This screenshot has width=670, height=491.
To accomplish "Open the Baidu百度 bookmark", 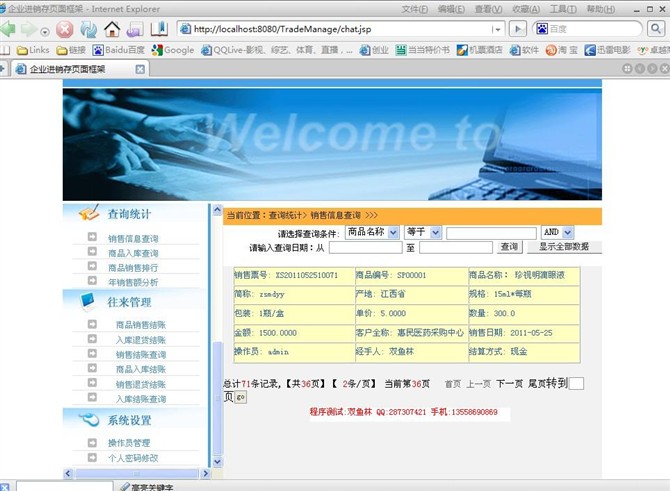I will point(119,50).
